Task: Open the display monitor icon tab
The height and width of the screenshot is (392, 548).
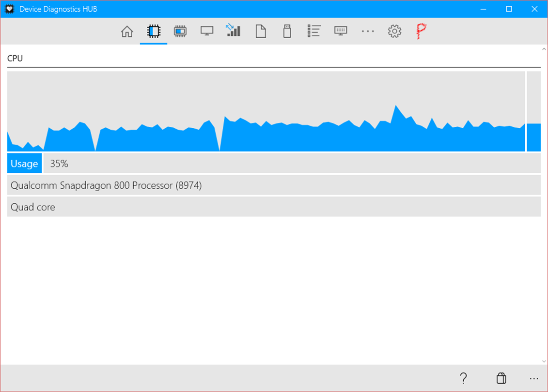Action: point(207,31)
